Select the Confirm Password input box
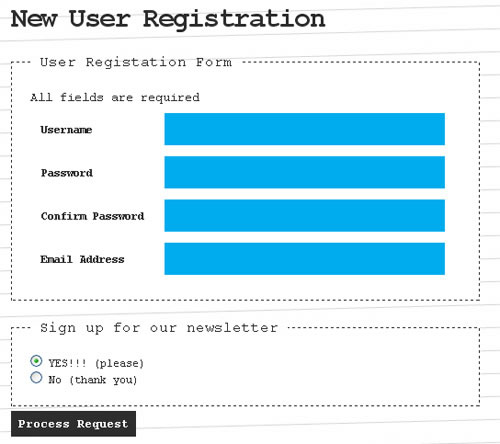The height and width of the screenshot is (444, 500). coord(304,216)
